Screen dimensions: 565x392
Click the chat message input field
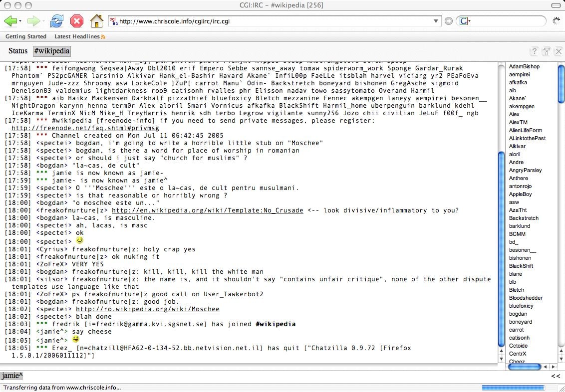250,376
